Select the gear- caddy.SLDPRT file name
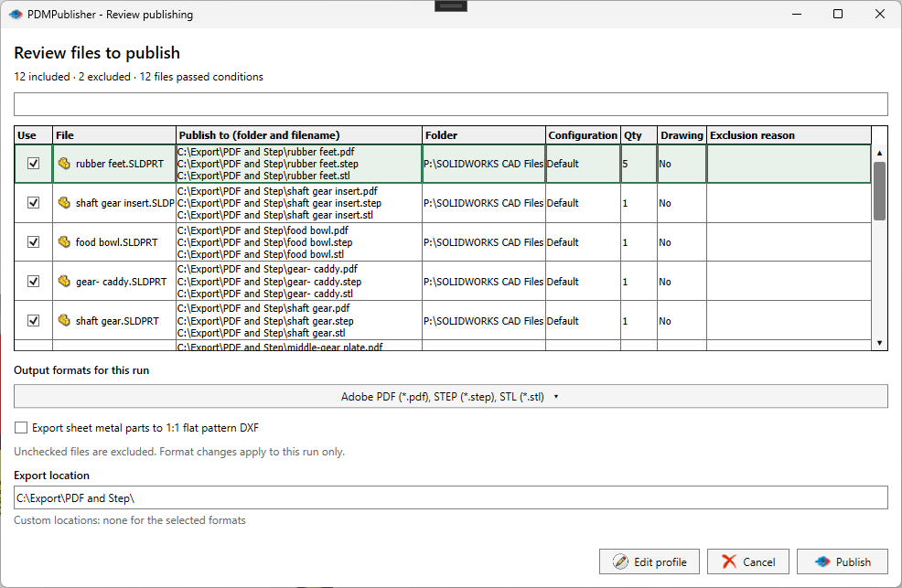The width and height of the screenshot is (902, 588). [121, 282]
